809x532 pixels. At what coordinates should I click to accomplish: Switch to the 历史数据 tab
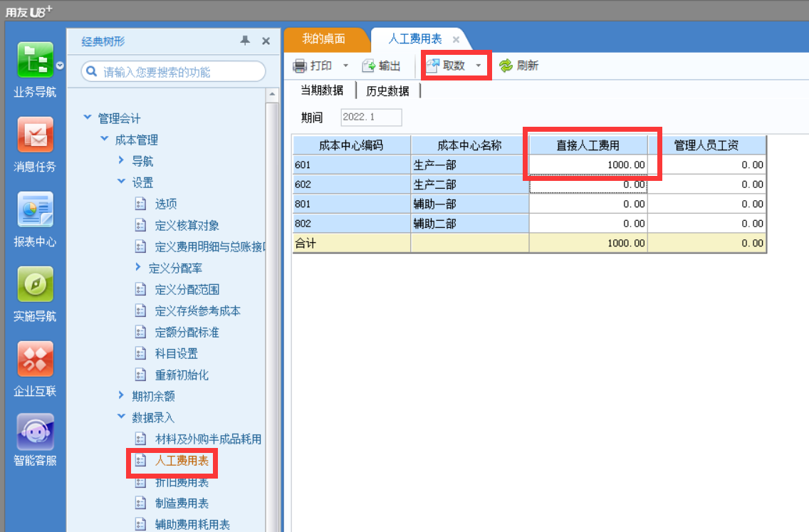[x=387, y=91]
